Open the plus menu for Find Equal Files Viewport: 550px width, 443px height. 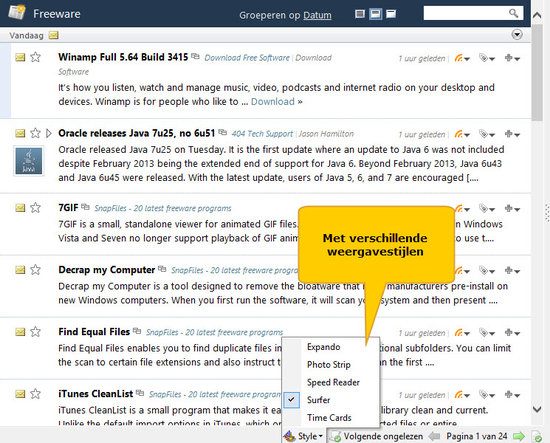click(x=512, y=333)
